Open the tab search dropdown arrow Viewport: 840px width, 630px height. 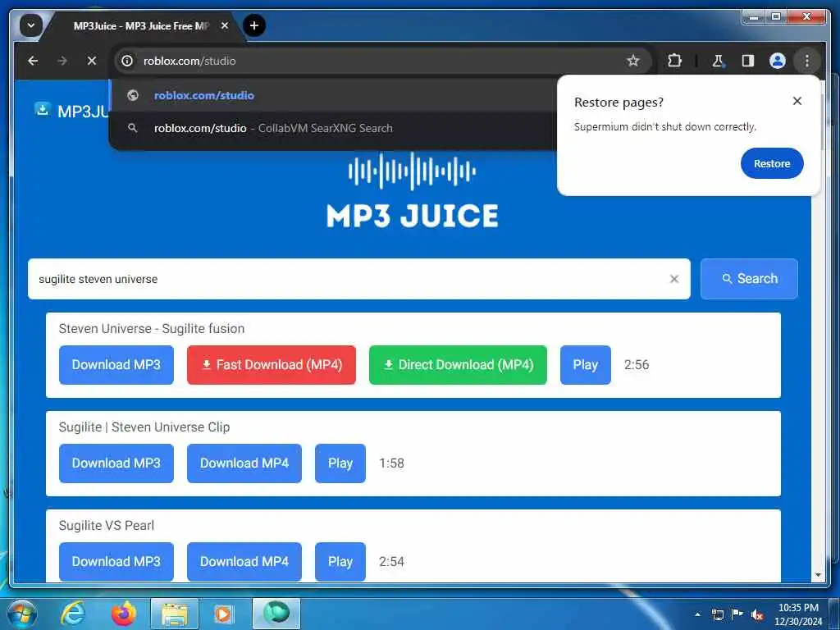tap(31, 25)
